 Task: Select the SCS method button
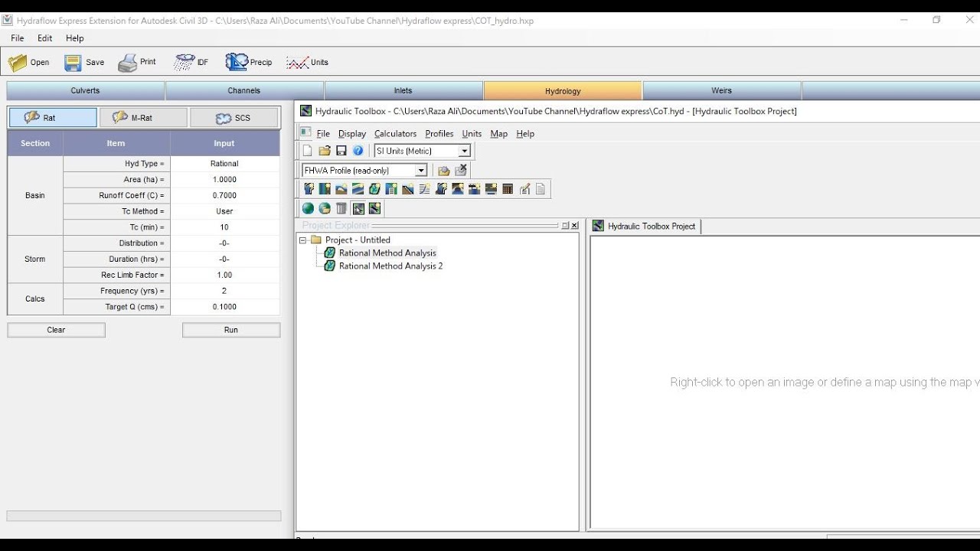(x=234, y=118)
